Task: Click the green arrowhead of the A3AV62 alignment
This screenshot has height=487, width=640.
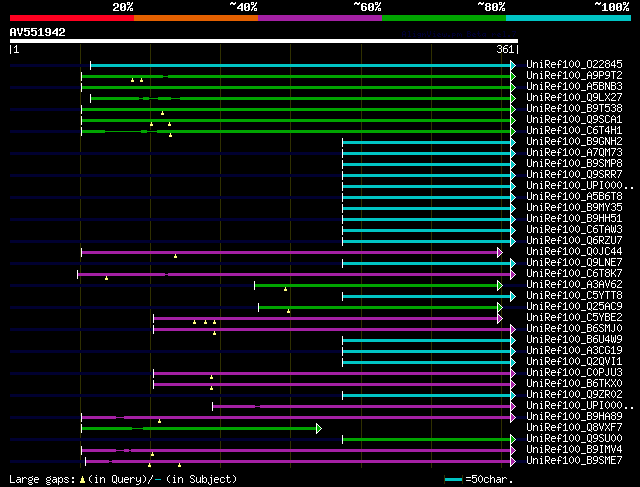Action: pos(499,285)
